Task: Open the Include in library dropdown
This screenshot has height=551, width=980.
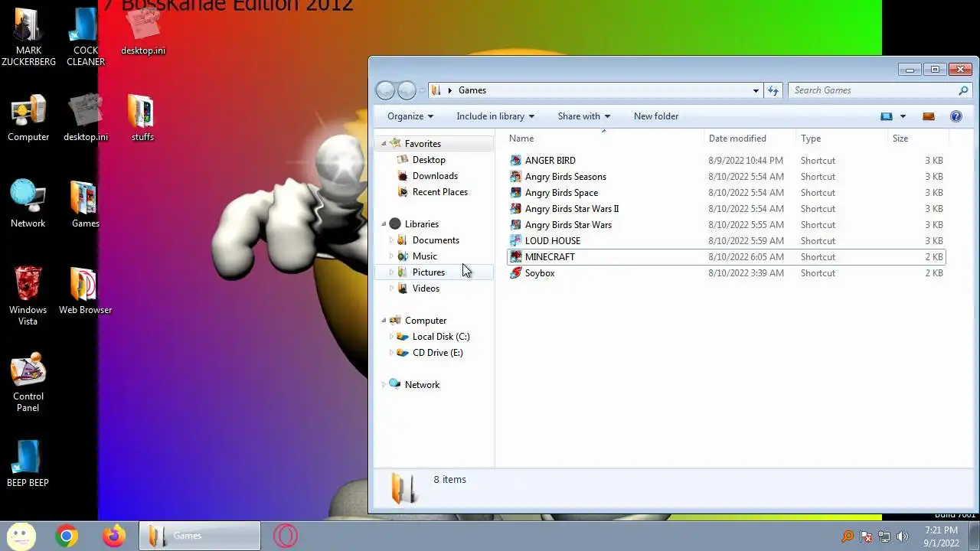Action: pos(495,116)
